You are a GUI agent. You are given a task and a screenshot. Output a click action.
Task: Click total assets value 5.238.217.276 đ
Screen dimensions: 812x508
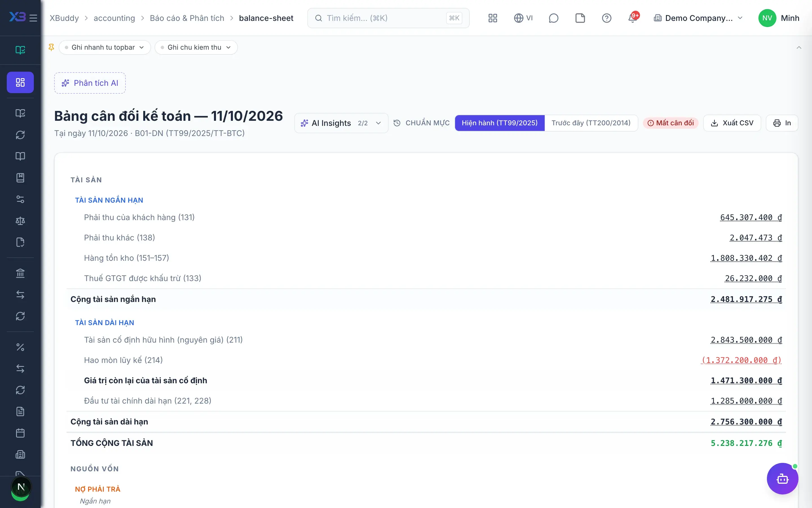tap(746, 443)
